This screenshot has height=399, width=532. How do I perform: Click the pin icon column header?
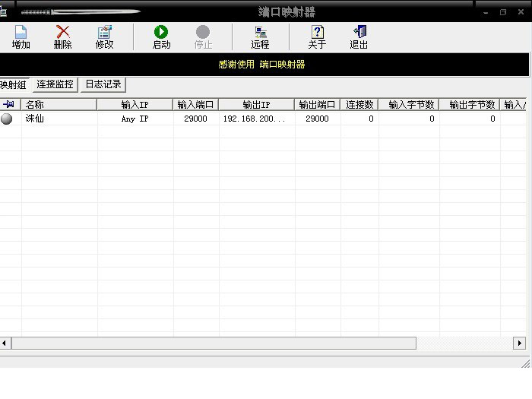tap(9, 105)
